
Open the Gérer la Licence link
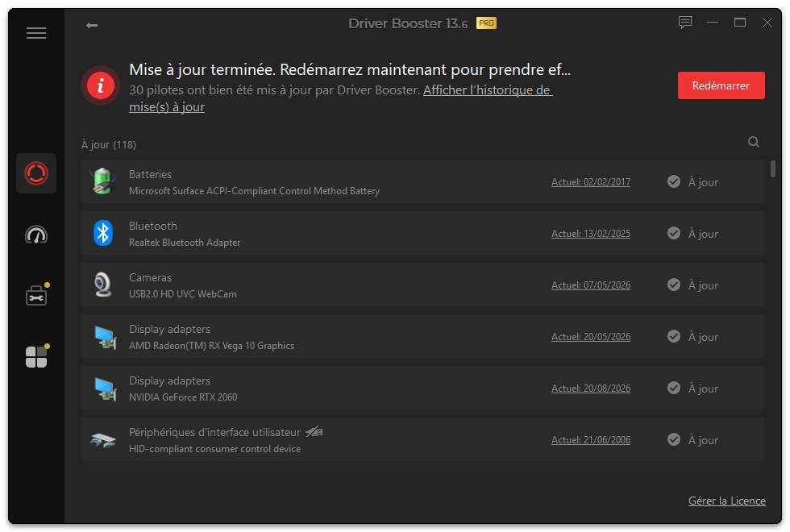727,501
